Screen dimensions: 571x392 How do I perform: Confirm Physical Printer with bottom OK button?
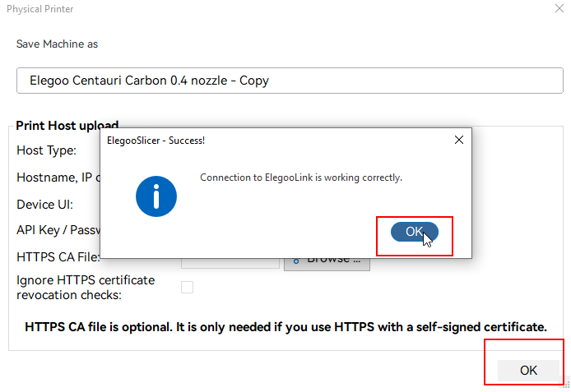528,371
